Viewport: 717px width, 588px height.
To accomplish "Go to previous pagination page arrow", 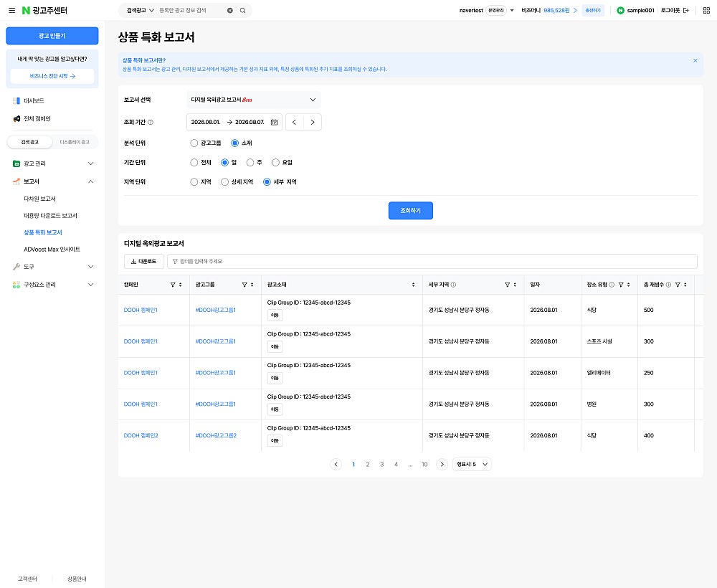I will tap(336, 464).
